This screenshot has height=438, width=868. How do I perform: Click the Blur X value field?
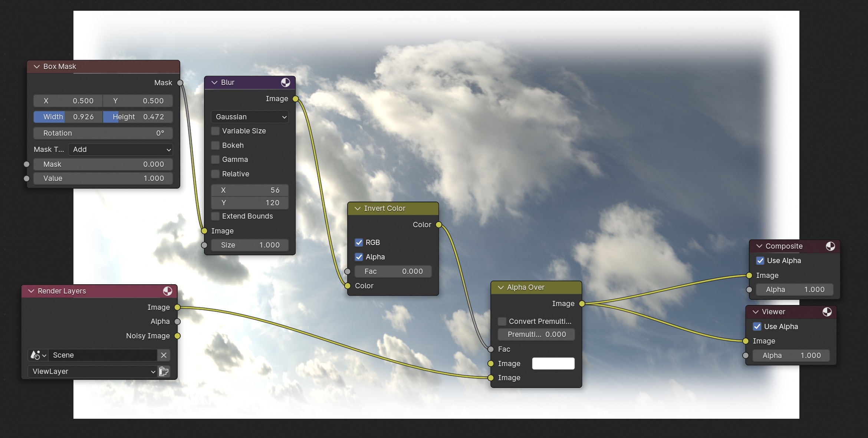click(250, 190)
